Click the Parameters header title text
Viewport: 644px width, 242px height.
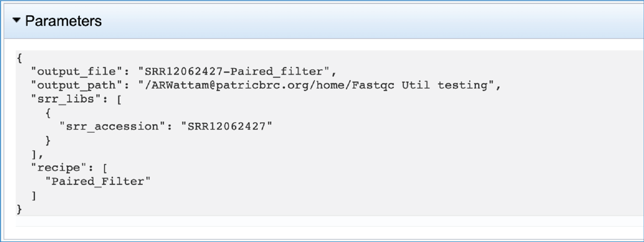coord(63,20)
